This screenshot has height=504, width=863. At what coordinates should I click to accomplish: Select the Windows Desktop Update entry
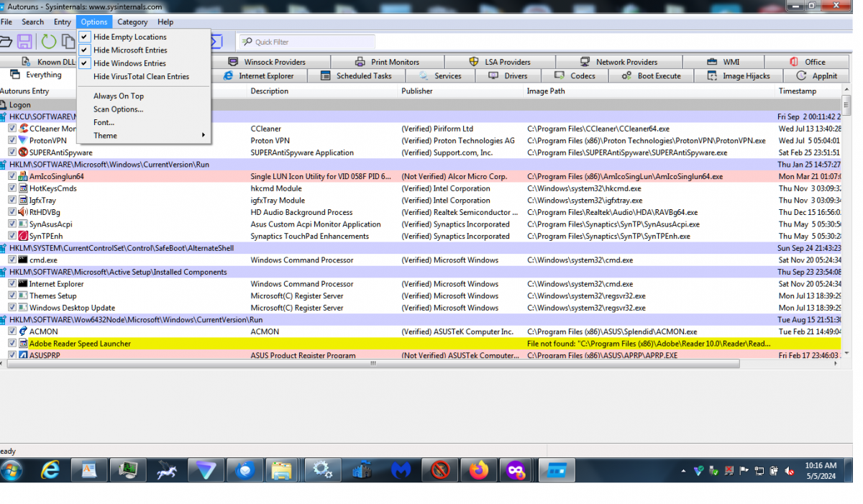72,308
